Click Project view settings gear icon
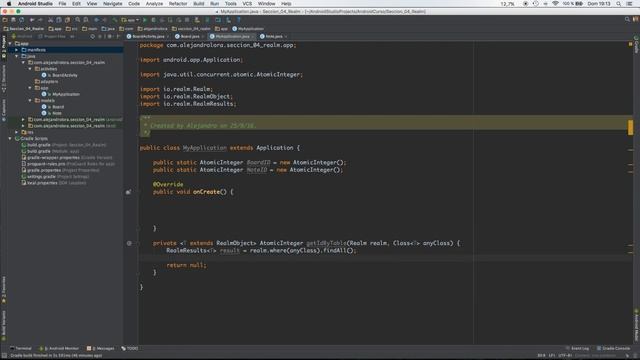The width and height of the screenshot is (640, 360). (x=109, y=36)
